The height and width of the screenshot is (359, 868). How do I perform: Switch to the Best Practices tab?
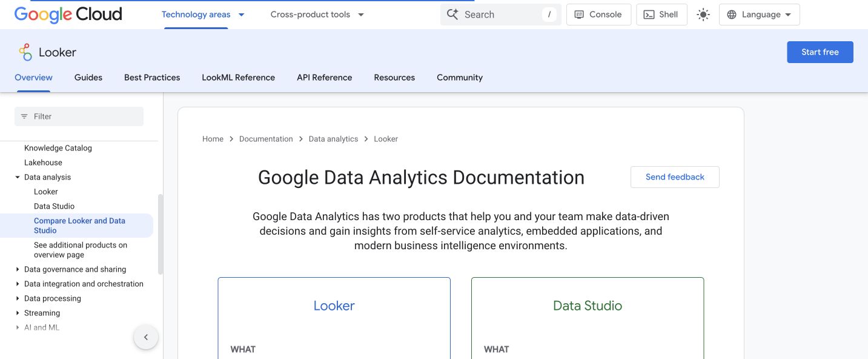[x=152, y=78]
